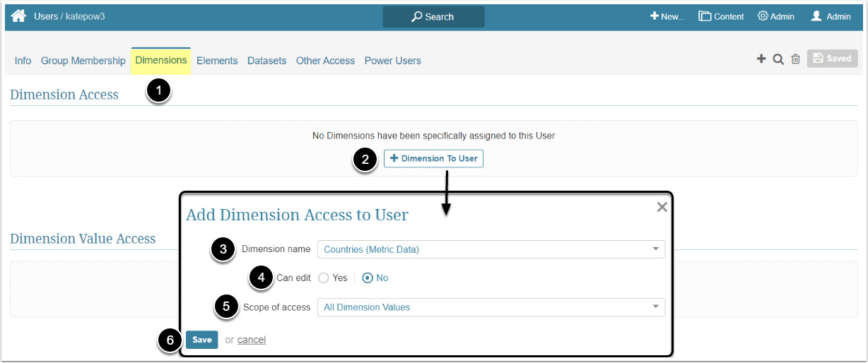Click the trash delete icon
Viewport: 868px width, 363px height.
click(x=795, y=59)
